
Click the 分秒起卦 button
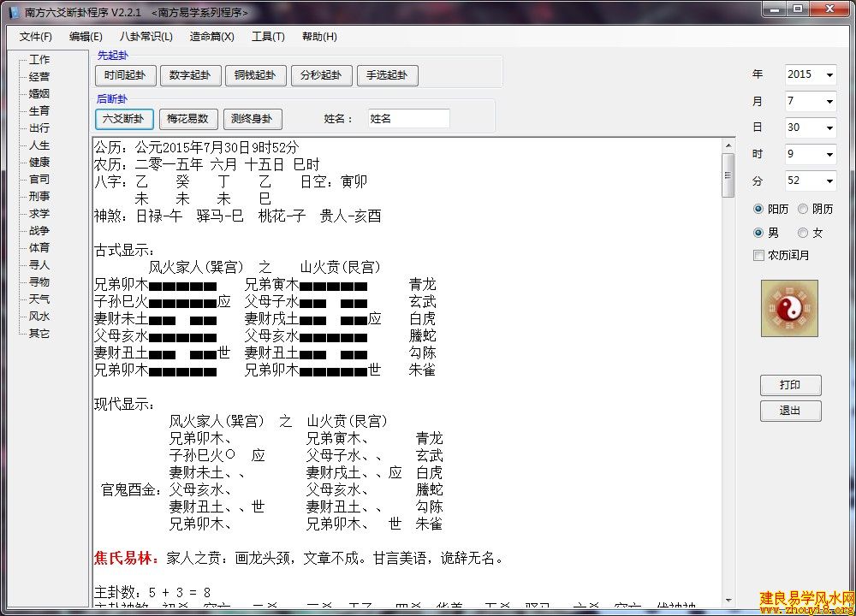(322, 75)
